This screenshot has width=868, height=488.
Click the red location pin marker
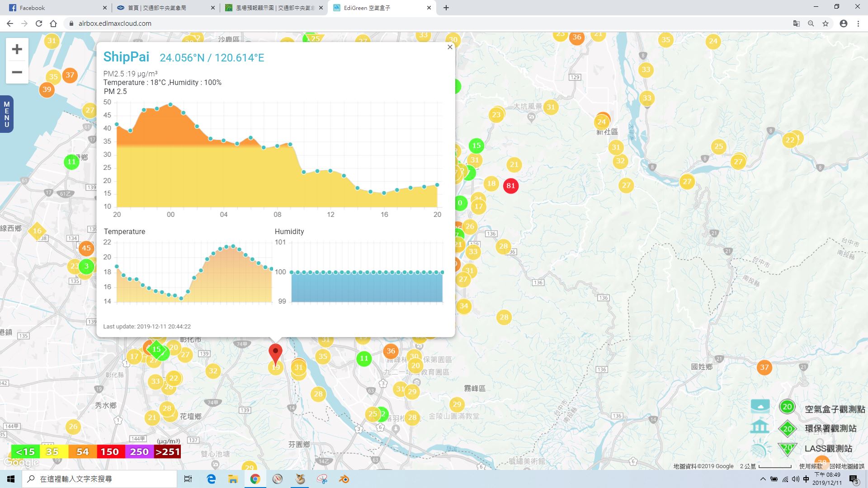[x=275, y=354]
